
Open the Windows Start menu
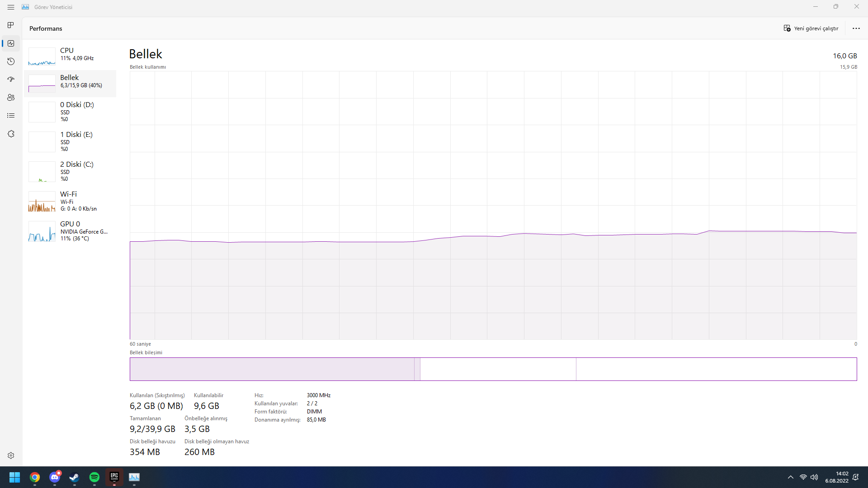(x=14, y=477)
